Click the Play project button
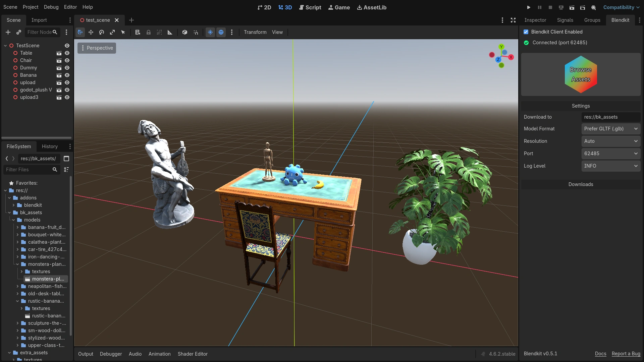 [529, 7]
